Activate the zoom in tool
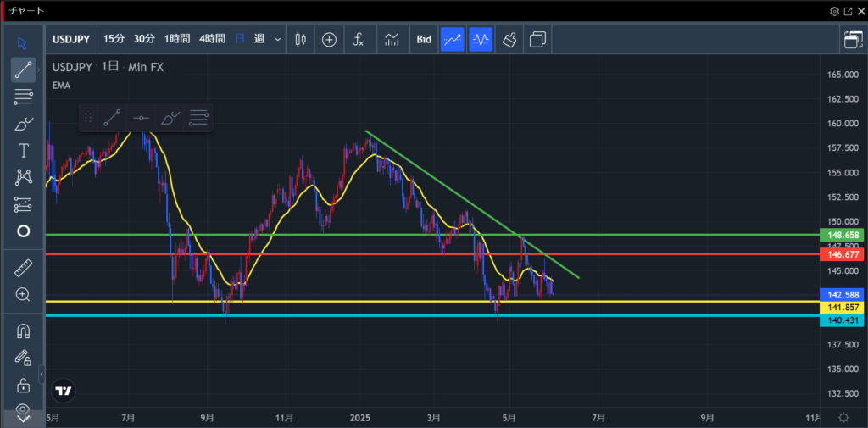Viewport: 868px width, 428px height. [x=23, y=295]
